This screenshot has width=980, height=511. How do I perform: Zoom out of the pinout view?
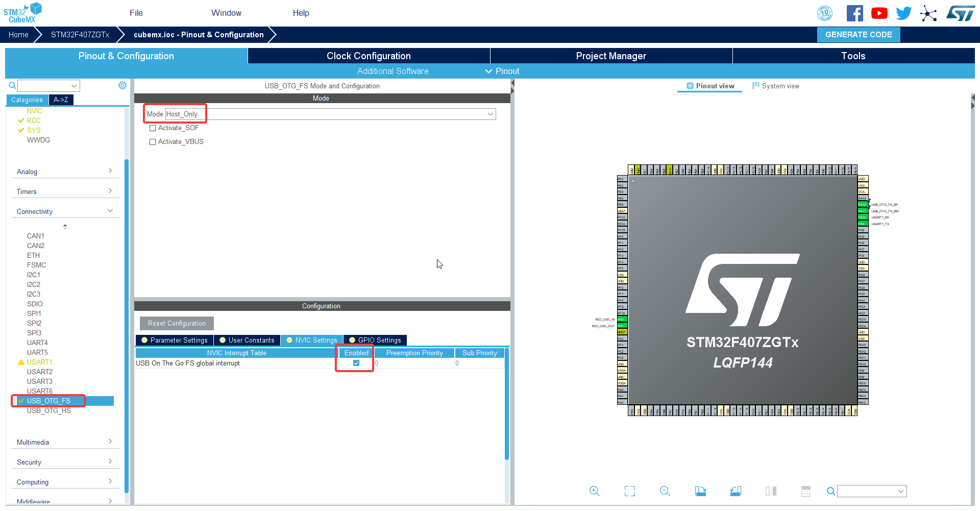coord(665,491)
